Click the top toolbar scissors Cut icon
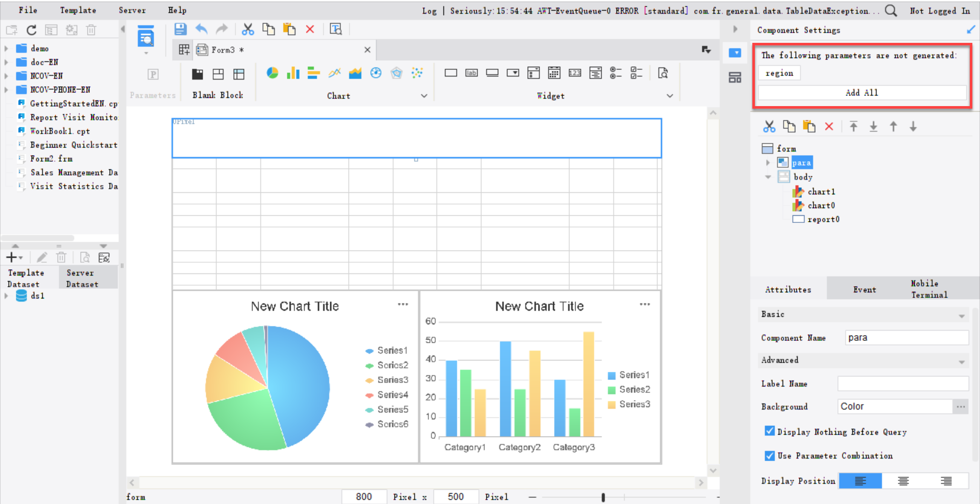 [x=248, y=29]
